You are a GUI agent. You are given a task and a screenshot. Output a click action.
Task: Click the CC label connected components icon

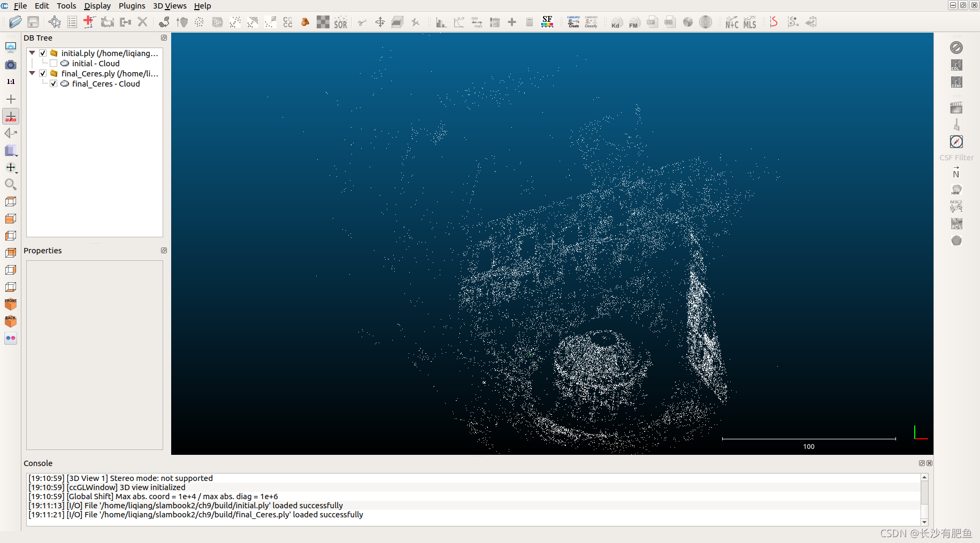288,22
